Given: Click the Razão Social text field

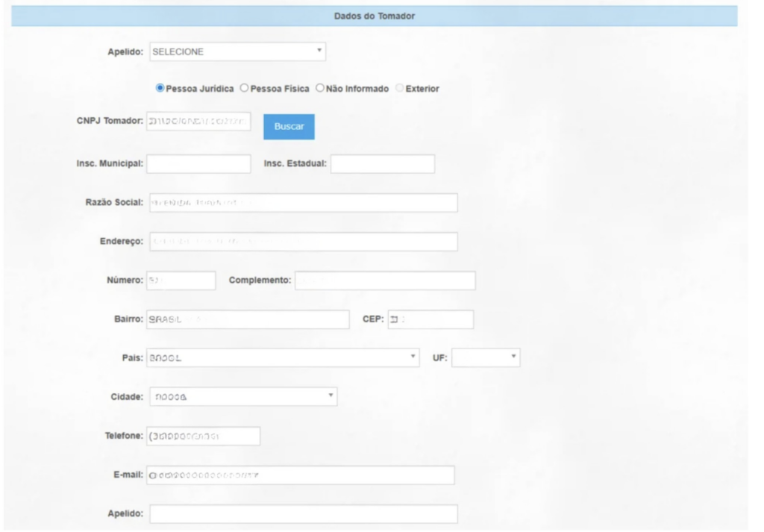Looking at the screenshot, I should (x=302, y=203).
